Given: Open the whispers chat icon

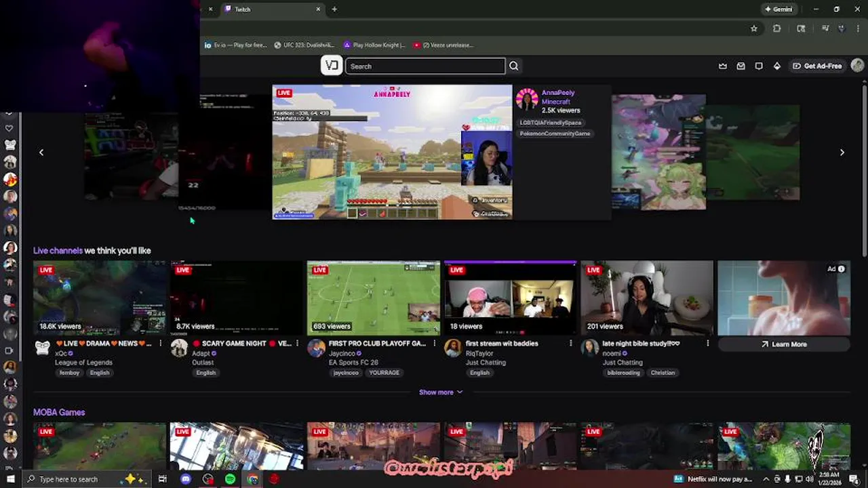Looking at the screenshot, I should point(759,66).
